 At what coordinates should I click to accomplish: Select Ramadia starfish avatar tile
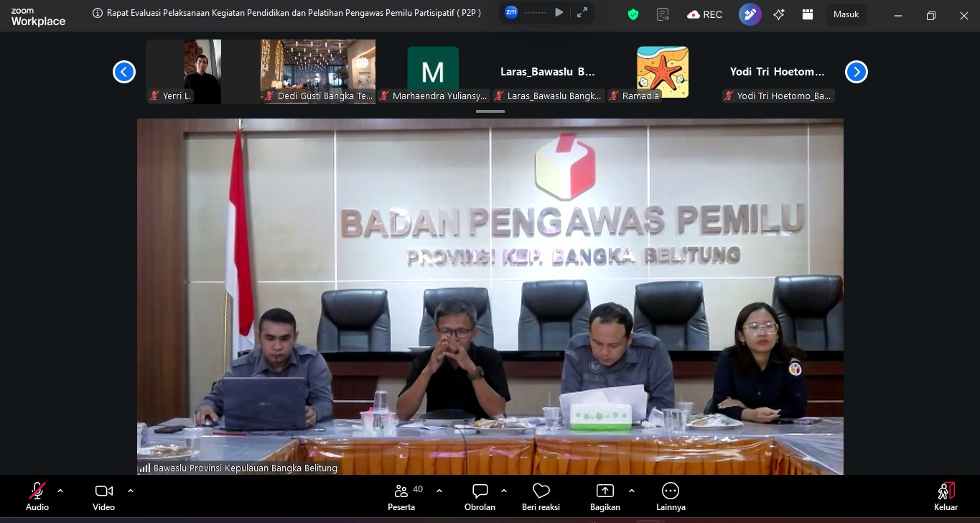[x=663, y=72]
